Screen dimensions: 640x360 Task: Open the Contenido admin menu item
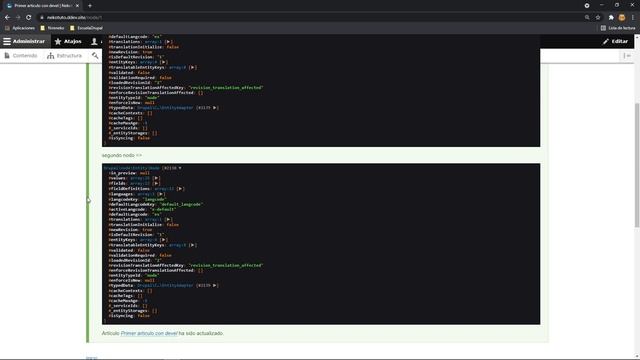tap(21, 56)
